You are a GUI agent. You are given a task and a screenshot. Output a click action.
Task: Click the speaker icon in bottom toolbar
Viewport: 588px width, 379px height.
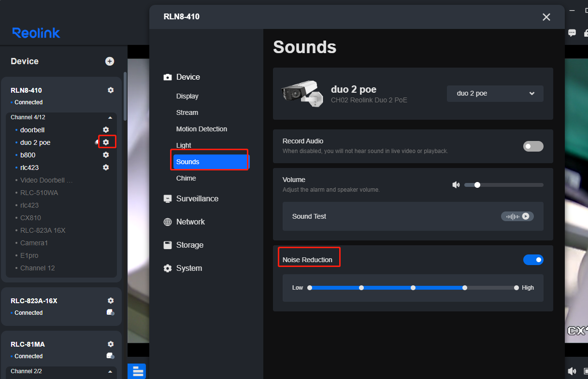tap(572, 371)
